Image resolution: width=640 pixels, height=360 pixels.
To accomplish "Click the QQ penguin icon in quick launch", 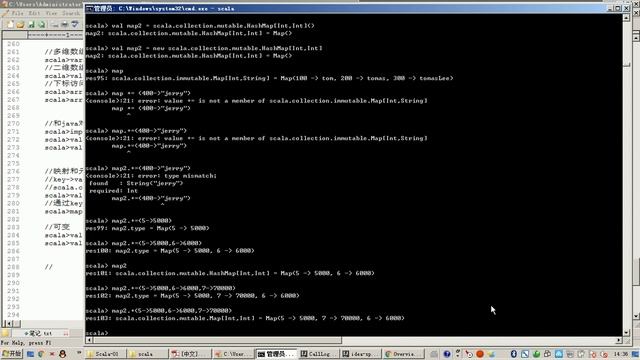I will [x=62, y=354].
